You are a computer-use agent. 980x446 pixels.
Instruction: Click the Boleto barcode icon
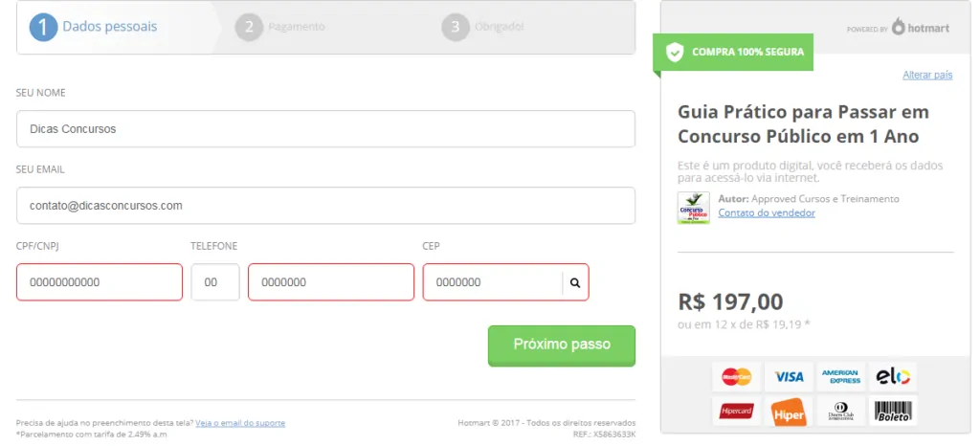[893, 411]
